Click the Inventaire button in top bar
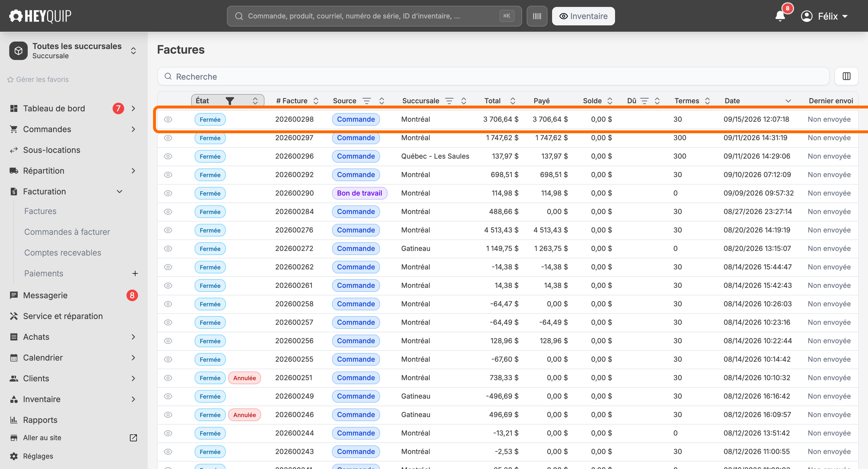The height and width of the screenshot is (469, 868). (x=583, y=16)
